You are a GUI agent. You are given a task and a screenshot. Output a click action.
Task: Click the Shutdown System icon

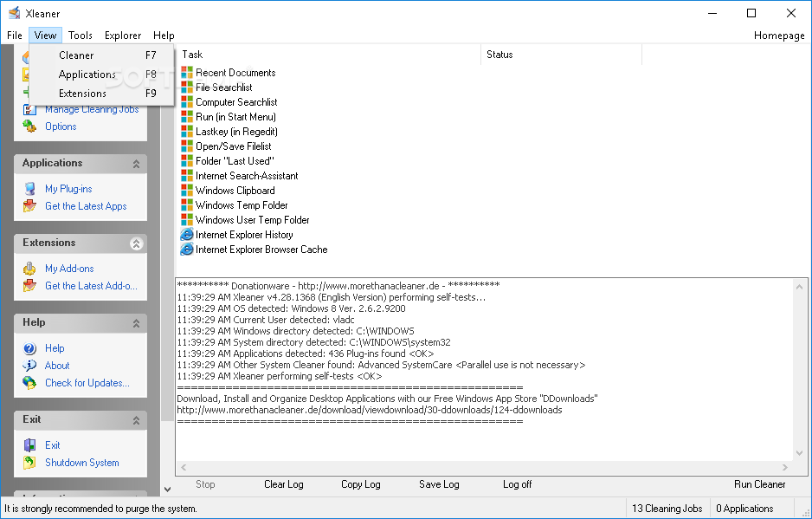coord(29,463)
